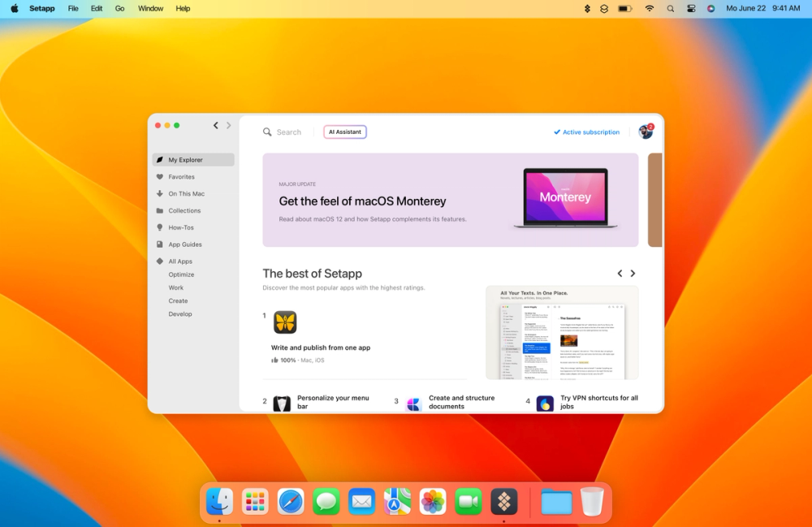The height and width of the screenshot is (527, 812).
Task: Open the Go menu
Action: coord(119,8)
